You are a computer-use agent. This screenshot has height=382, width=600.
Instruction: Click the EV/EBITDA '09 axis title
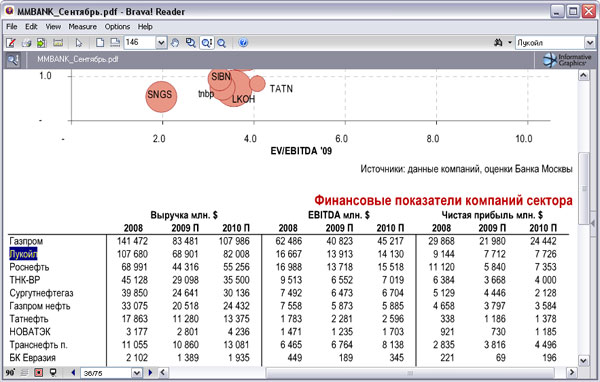coord(301,151)
